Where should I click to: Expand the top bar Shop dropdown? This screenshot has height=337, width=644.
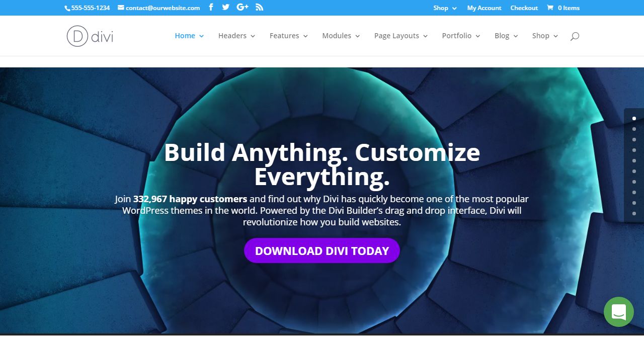(445, 8)
